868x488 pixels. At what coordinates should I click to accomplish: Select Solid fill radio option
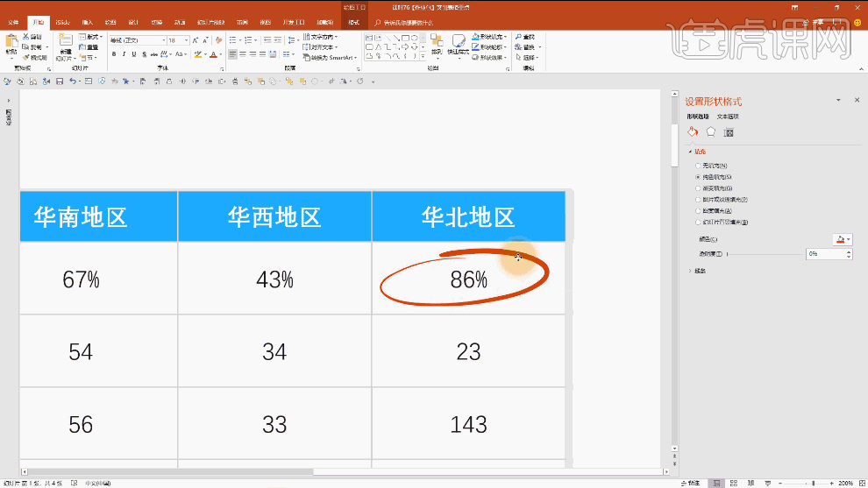click(698, 177)
